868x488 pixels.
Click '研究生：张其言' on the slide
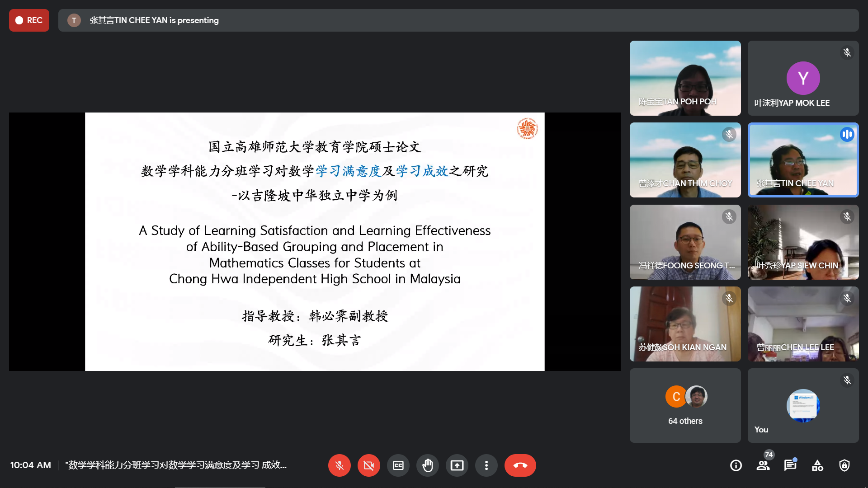tap(315, 340)
